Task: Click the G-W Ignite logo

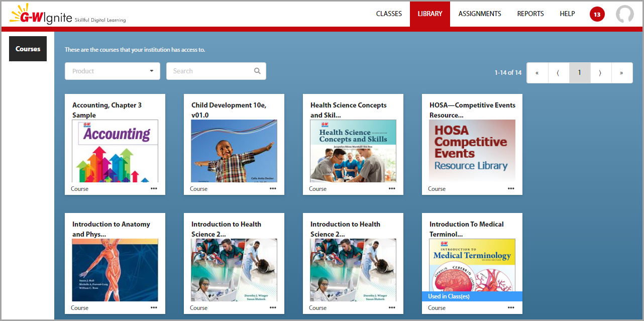Action: [x=67, y=15]
